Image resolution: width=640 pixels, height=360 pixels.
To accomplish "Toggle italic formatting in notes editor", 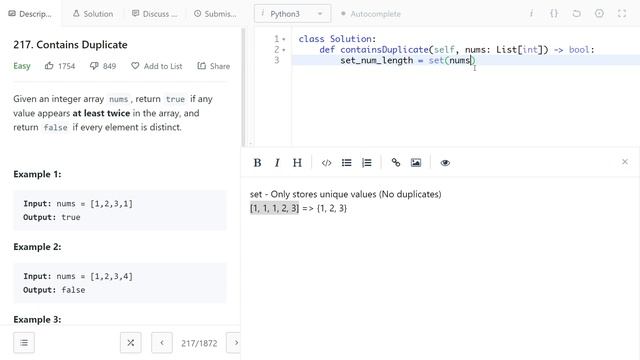I will coord(277,163).
